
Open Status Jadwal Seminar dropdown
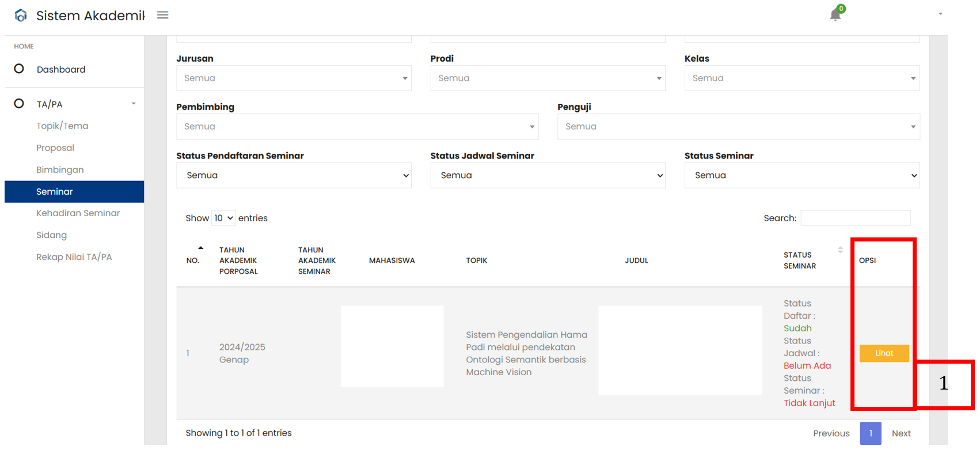pos(548,175)
